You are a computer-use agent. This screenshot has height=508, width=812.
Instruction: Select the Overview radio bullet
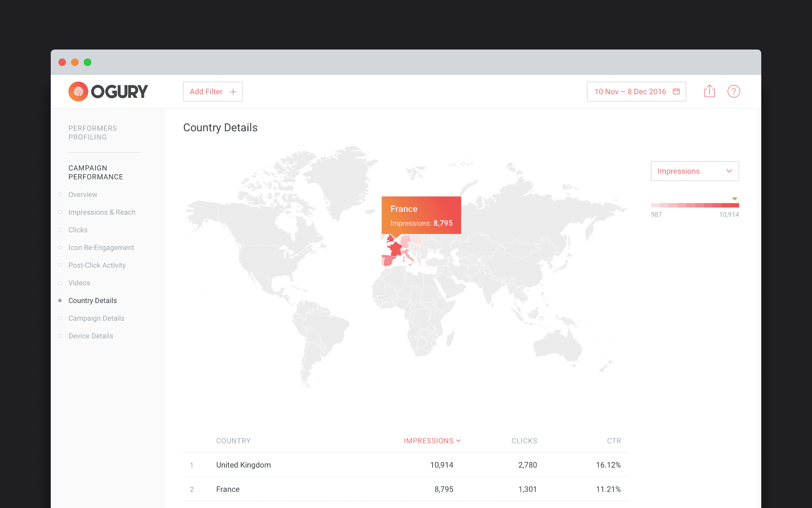[60, 195]
